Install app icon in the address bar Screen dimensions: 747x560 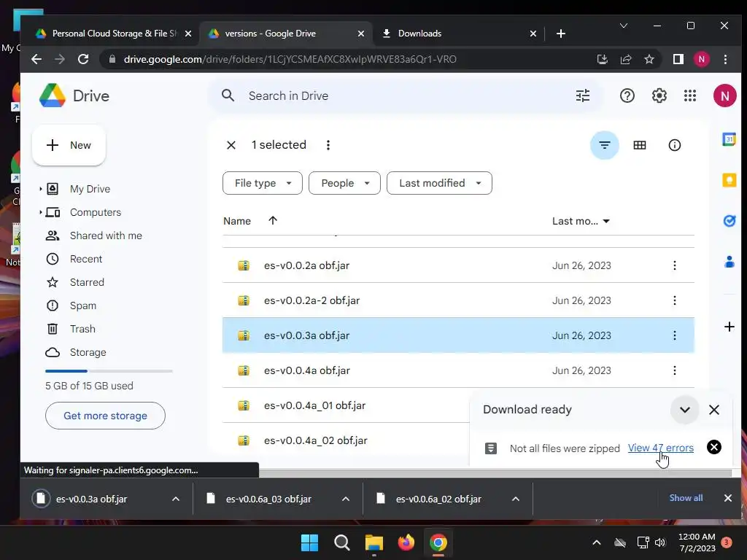(x=602, y=59)
